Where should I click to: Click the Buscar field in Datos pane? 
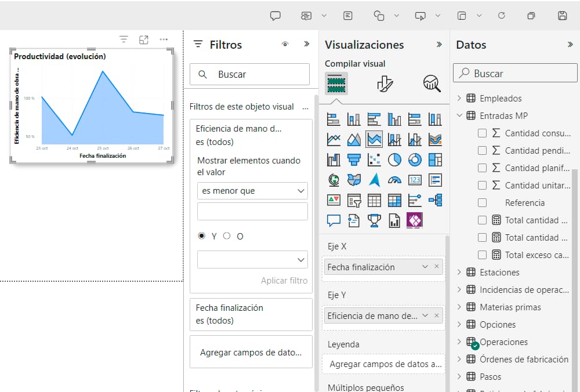[515, 74]
